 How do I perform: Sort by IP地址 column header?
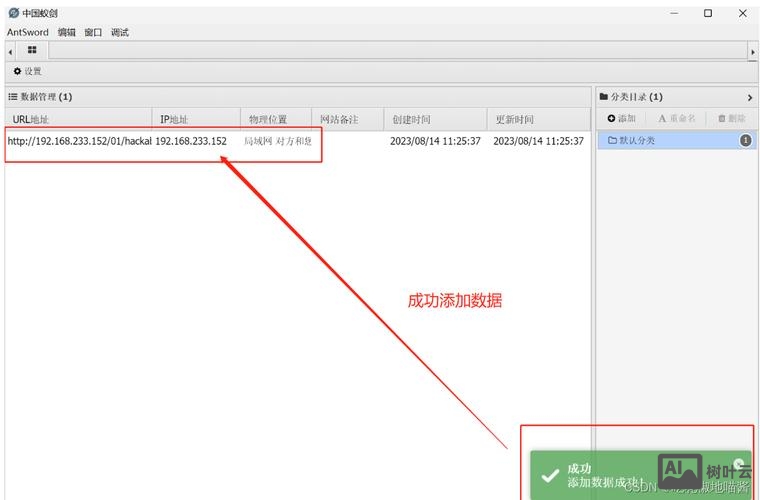tap(196, 119)
